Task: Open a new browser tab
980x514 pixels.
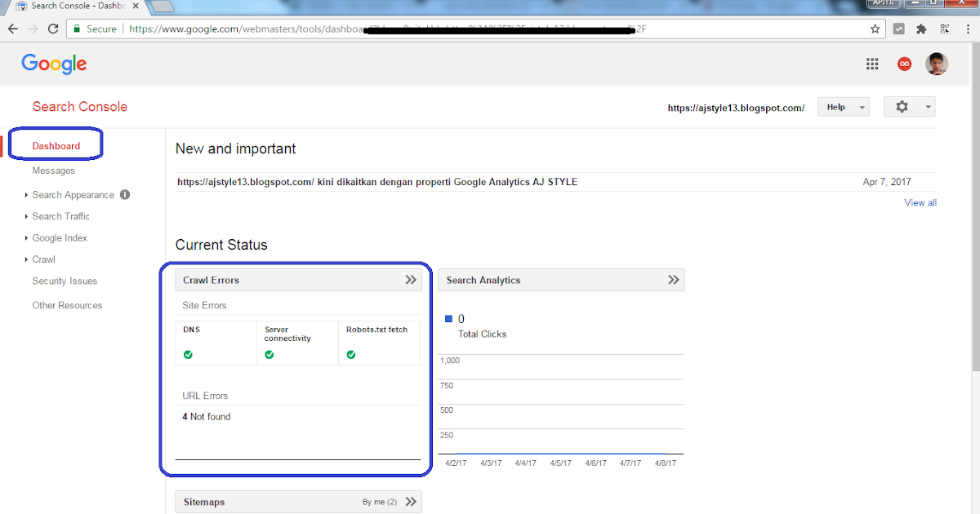Action: point(162,7)
